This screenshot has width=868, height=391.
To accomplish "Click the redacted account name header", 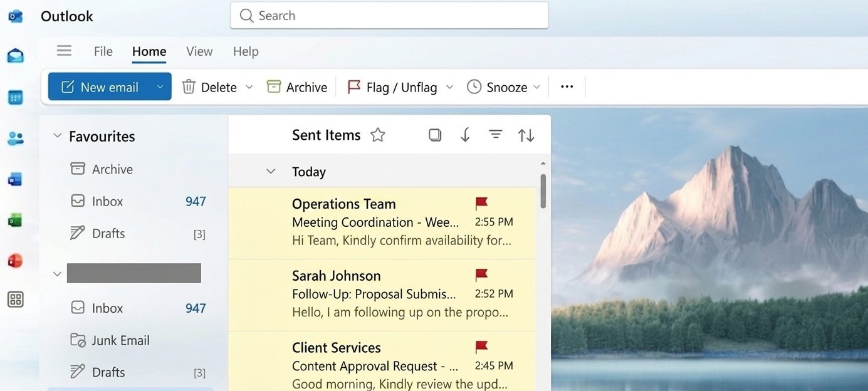I will [x=134, y=273].
